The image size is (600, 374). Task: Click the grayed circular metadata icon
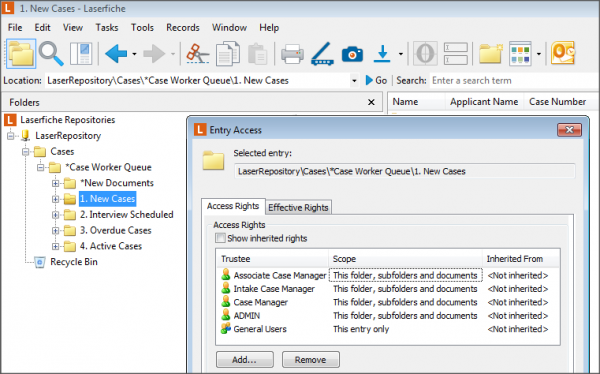(425, 54)
